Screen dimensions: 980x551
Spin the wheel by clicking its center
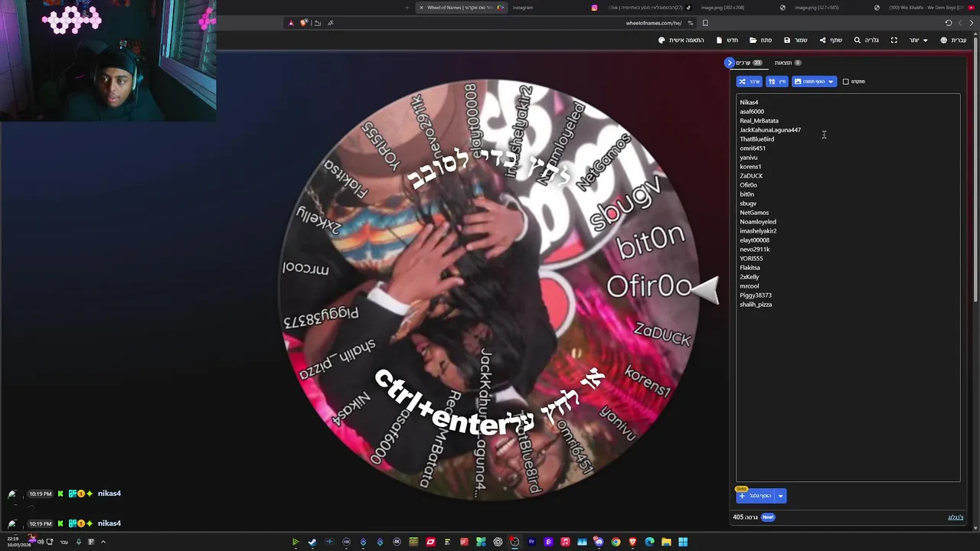pyautogui.click(x=488, y=290)
